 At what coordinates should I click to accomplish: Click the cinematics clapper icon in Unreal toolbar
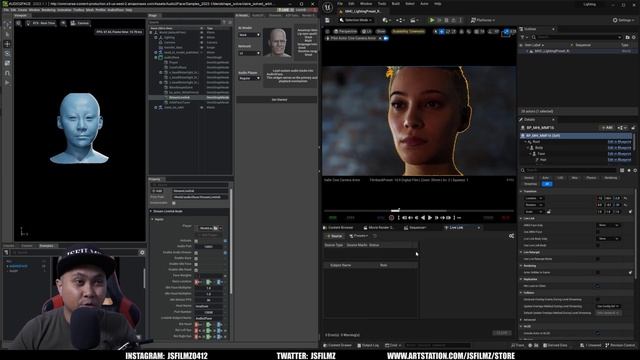[414, 20]
